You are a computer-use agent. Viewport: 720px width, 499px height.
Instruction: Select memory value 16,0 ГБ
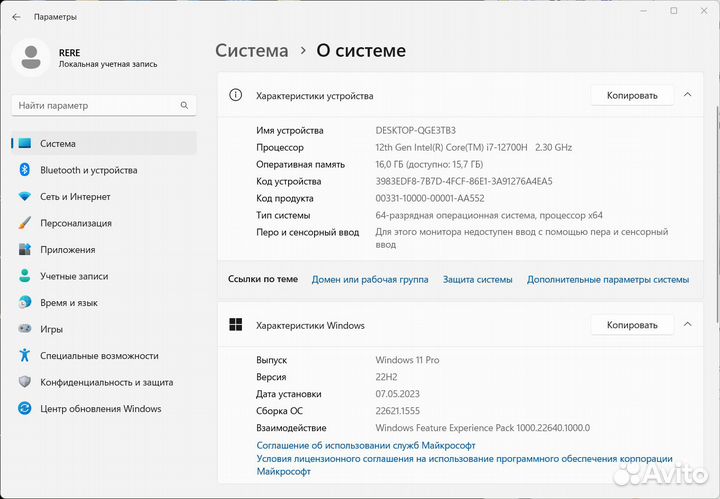tap(429, 164)
